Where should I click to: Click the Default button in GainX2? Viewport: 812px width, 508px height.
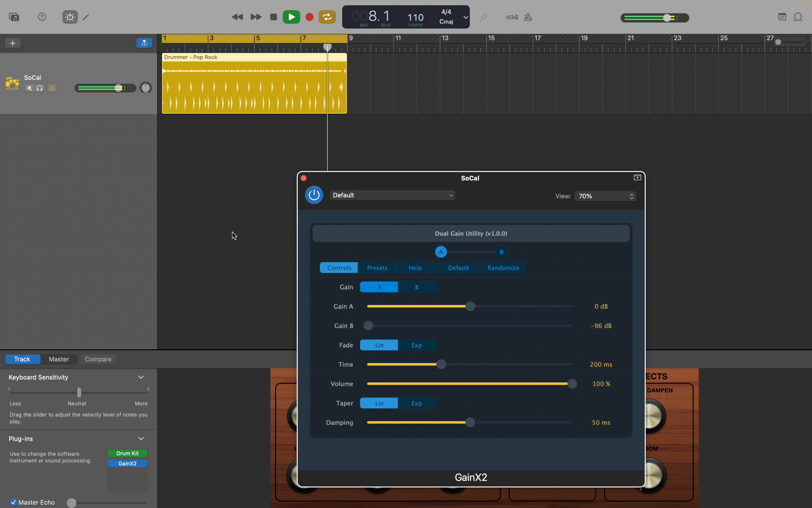click(x=458, y=268)
